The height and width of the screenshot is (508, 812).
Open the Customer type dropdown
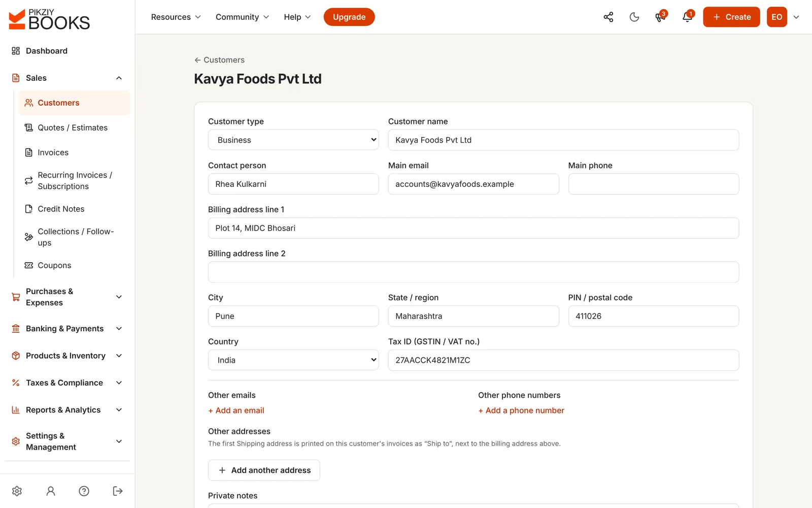pyautogui.click(x=293, y=140)
